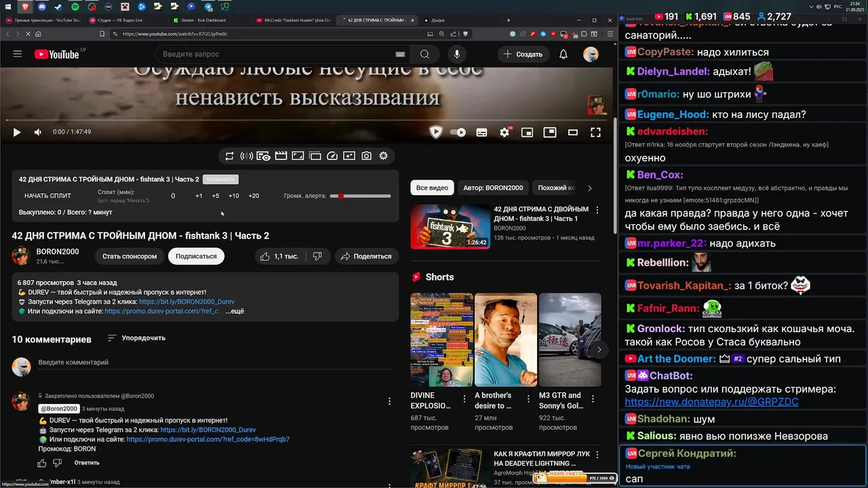
Task: Click the magnifier search button
Action: pyautogui.click(x=425, y=54)
